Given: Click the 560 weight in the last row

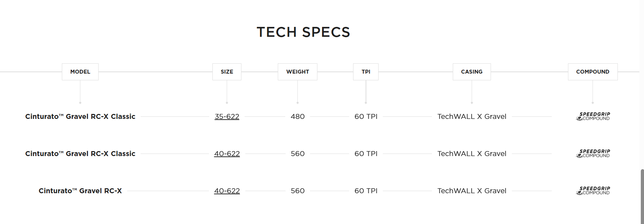Looking at the screenshot, I should [298, 191].
